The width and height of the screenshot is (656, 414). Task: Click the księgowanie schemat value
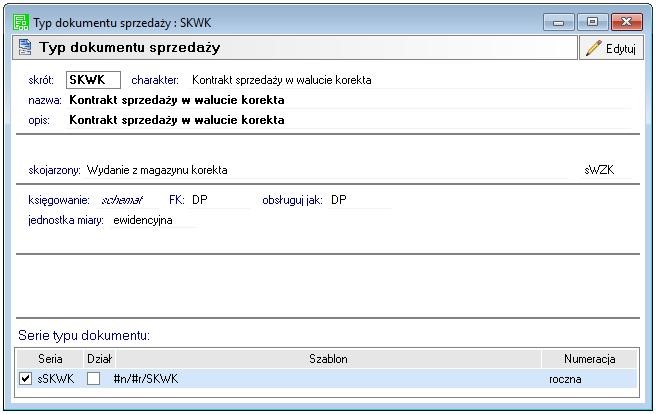coord(123,200)
